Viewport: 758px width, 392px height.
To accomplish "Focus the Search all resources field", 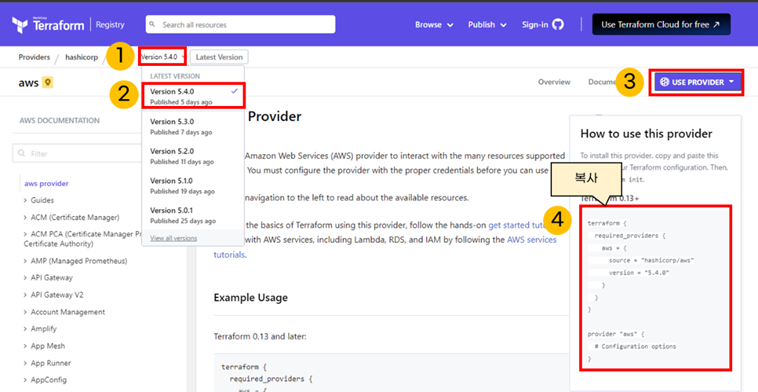I will point(240,24).
